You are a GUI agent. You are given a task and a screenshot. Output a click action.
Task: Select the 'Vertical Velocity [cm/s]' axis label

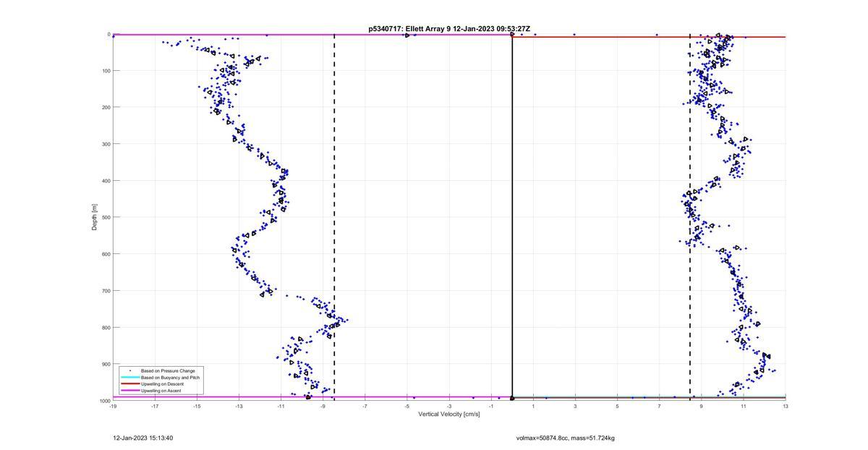point(449,413)
